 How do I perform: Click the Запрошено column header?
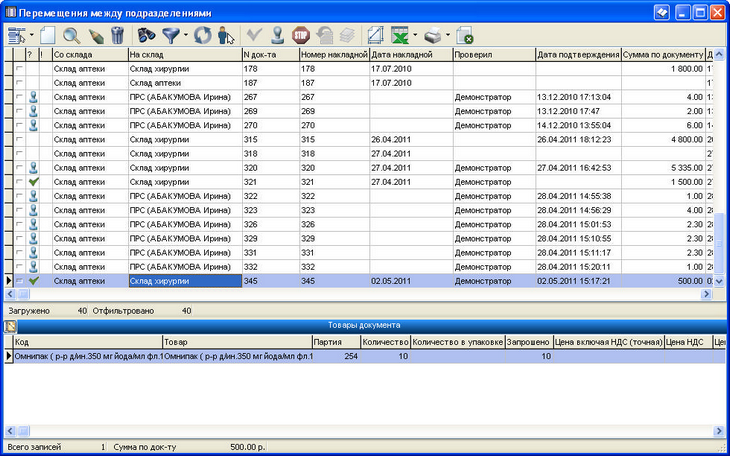point(529,342)
